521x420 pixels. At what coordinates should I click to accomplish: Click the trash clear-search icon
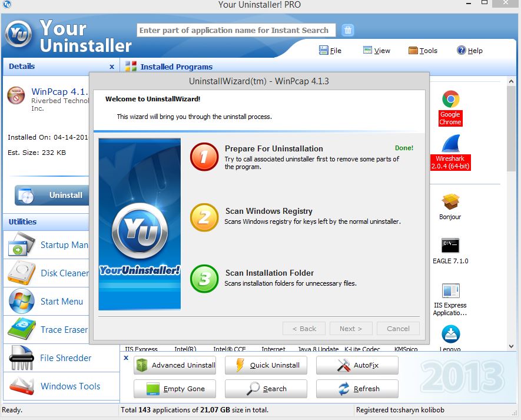[347, 30]
